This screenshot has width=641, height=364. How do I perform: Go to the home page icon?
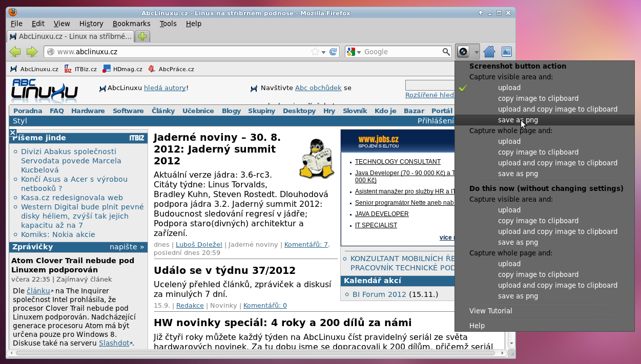pos(489,52)
